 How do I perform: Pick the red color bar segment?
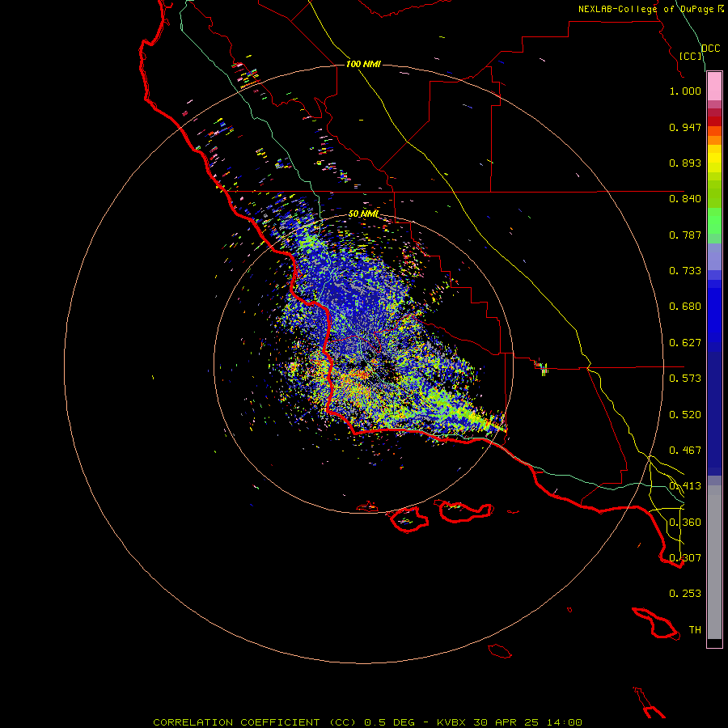[x=714, y=121]
